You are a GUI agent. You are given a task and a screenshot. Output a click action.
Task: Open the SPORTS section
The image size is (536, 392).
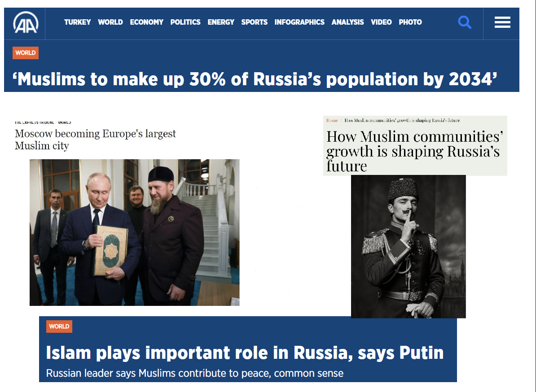(255, 22)
